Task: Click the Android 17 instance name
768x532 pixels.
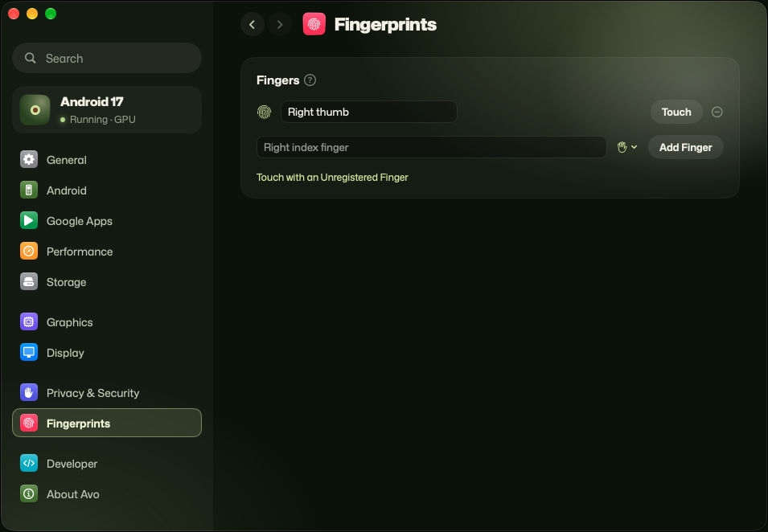Action: (92, 101)
